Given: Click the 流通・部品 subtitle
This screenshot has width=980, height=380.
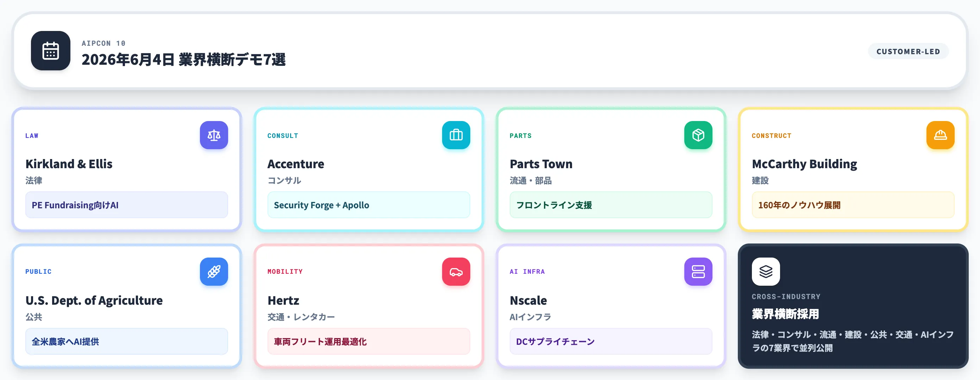Looking at the screenshot, I should [x=531, y=180].
